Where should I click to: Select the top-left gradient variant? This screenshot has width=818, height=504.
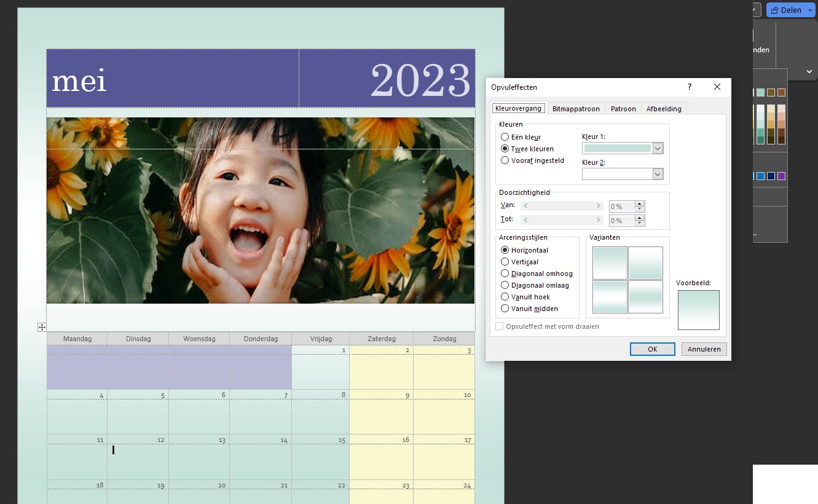tap(610, 263)
